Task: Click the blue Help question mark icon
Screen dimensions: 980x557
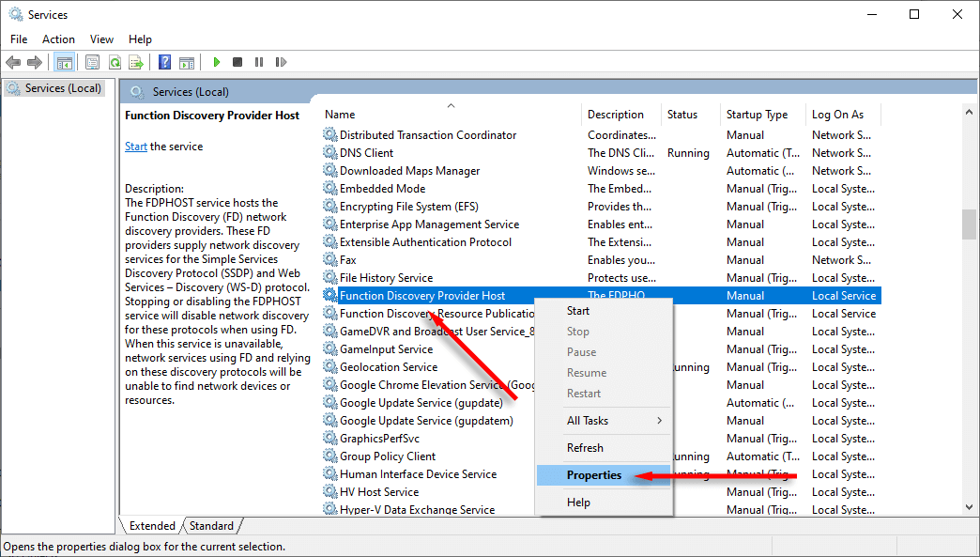Action: coord(164,62)
